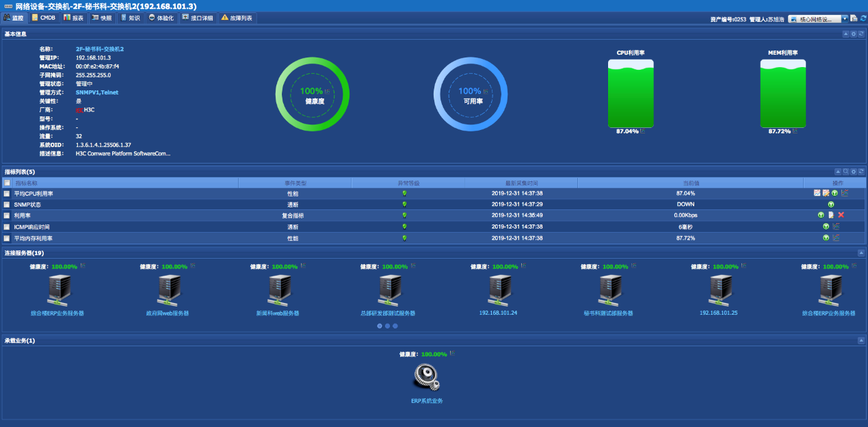868x427 pixels.
Task: Tick the checkbox for 平均CPU利用率
Action: click(7, 194)
